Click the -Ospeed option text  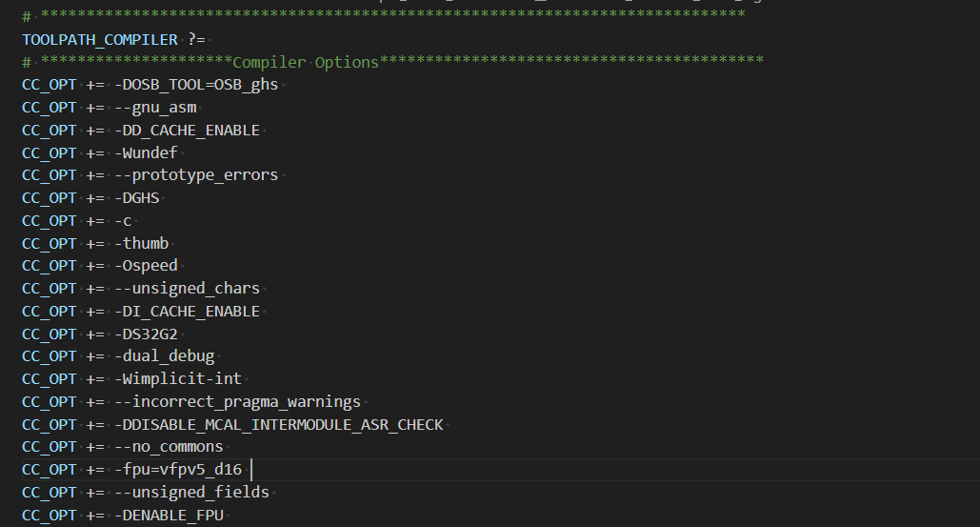[147, 266]
